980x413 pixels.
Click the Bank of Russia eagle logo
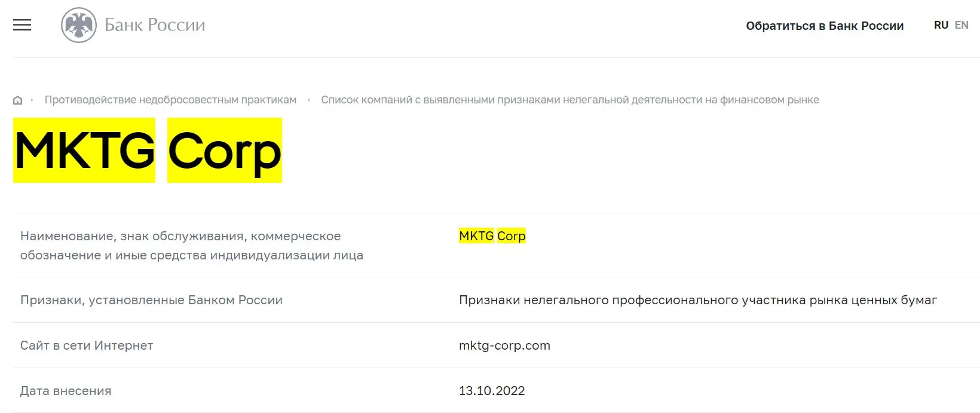coord(79,25)
